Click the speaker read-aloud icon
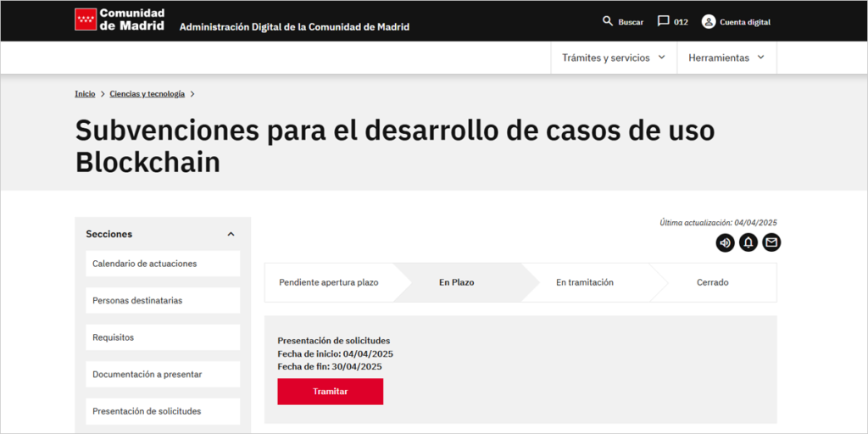This screenshot has width=868, height=434. pos(725,243)
